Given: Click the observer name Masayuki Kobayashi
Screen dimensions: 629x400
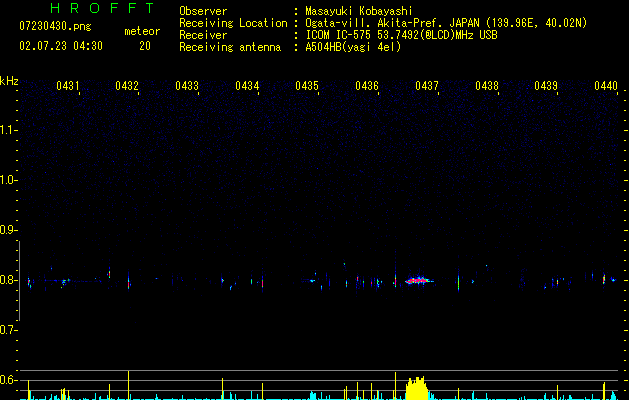Looking at the screenshot, I should click(x=359, y=11).
